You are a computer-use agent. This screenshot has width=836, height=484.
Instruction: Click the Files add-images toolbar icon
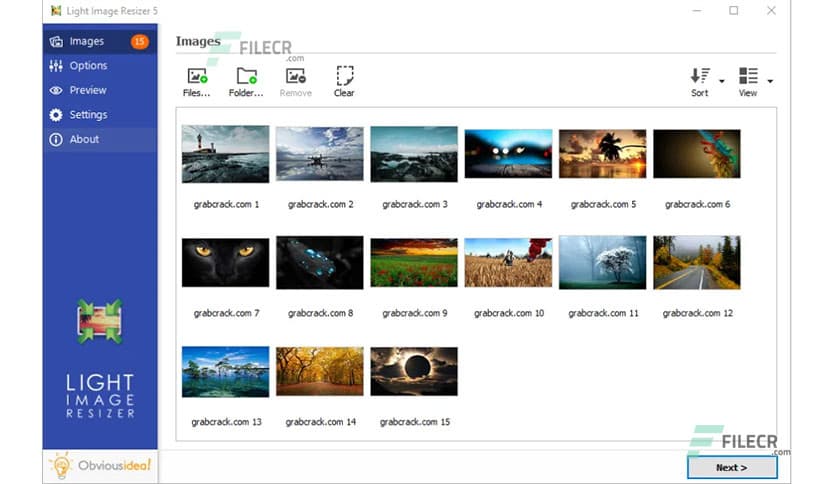(x=197, y=76)
